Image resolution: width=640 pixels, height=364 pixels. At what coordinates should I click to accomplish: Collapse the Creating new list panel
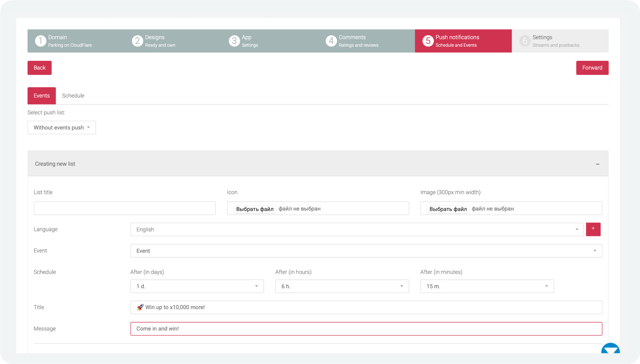[x=597, y=164]
